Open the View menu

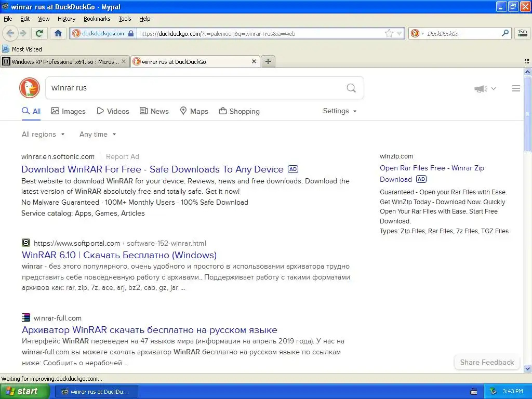click(x=44, y=19)
